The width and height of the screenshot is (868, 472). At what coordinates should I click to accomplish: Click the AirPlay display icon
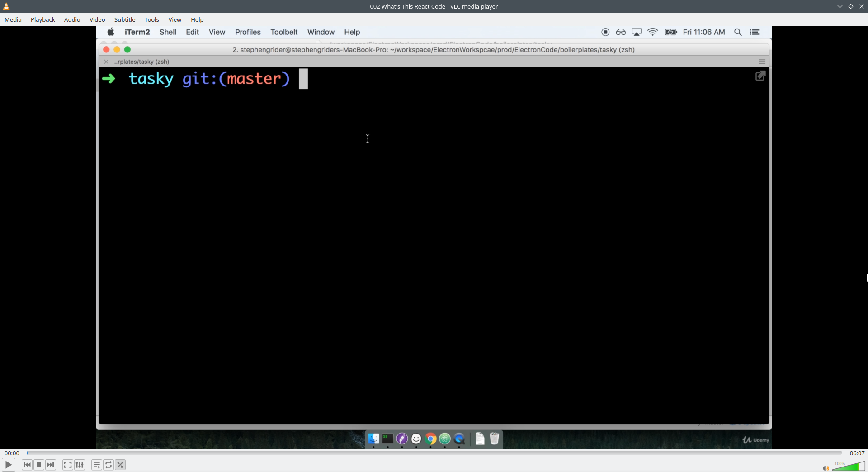point(637,32)
